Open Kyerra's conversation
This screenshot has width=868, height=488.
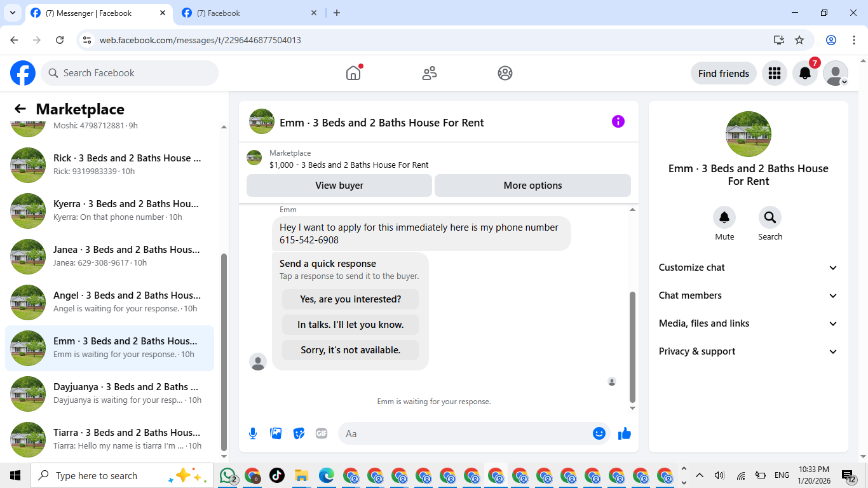109,211
